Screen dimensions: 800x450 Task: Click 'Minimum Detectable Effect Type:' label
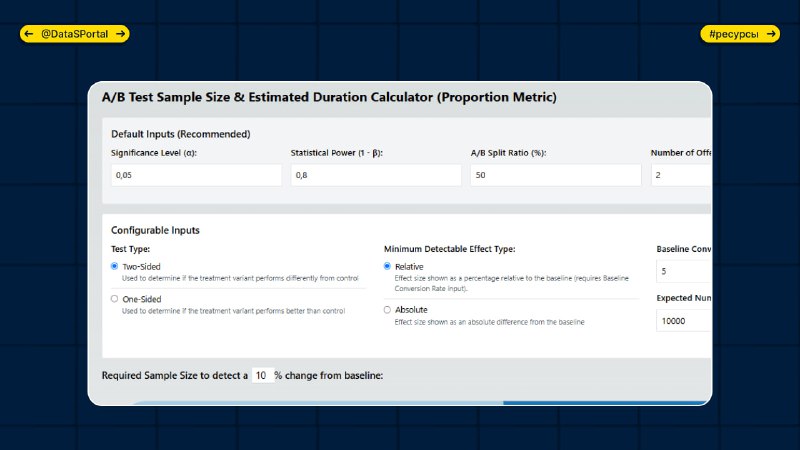click(449, 249)
